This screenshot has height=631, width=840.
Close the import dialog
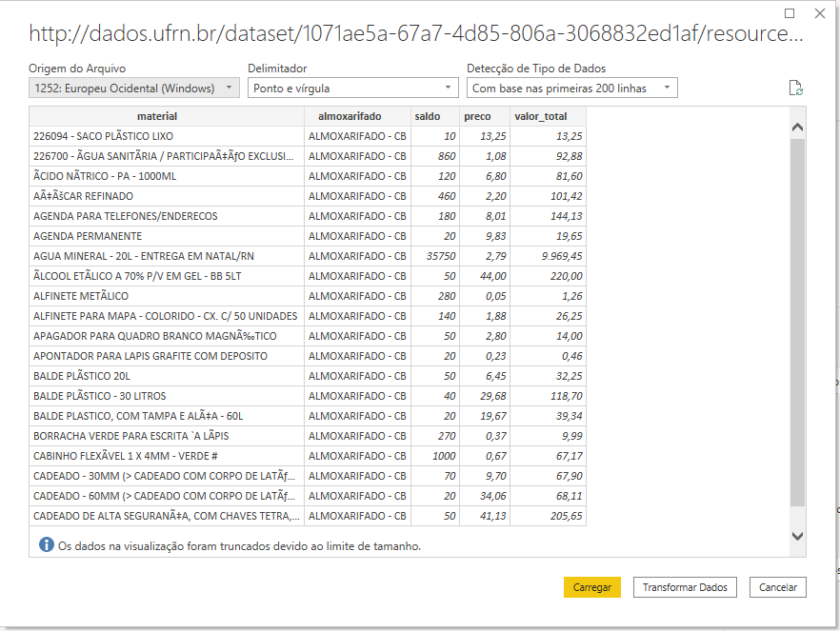point(820,13)
